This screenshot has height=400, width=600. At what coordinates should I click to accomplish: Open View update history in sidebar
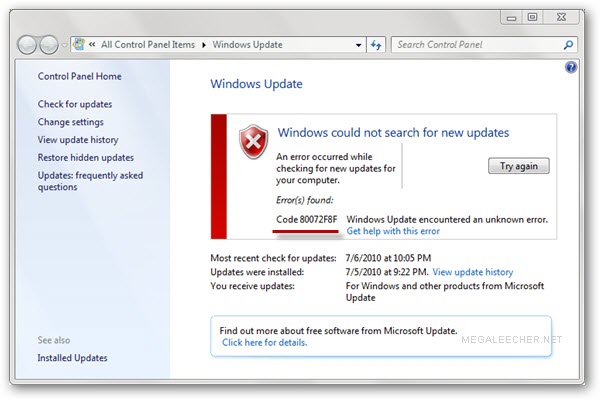pos(78,140)
